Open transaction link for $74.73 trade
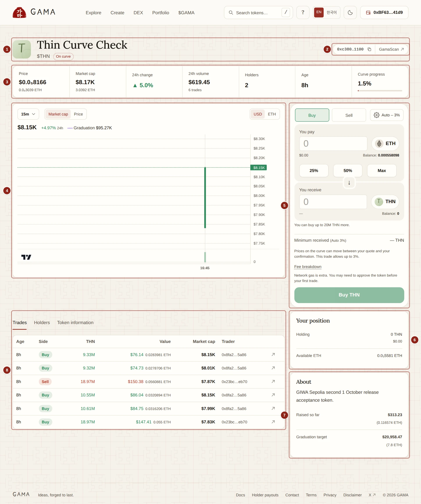The height and width of the screenshot is (504, 421). (273, 368)
